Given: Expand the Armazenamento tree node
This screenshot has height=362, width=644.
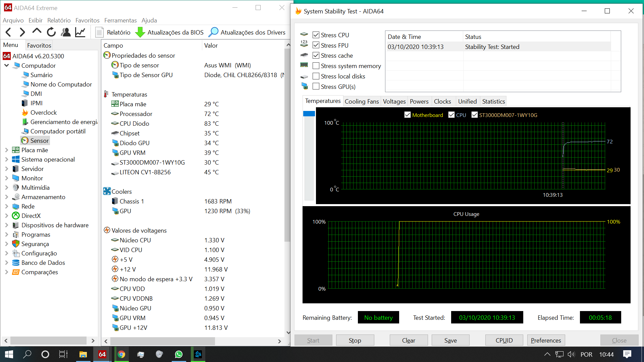Looking at the screenshot, I should click(x=6, y=197).
